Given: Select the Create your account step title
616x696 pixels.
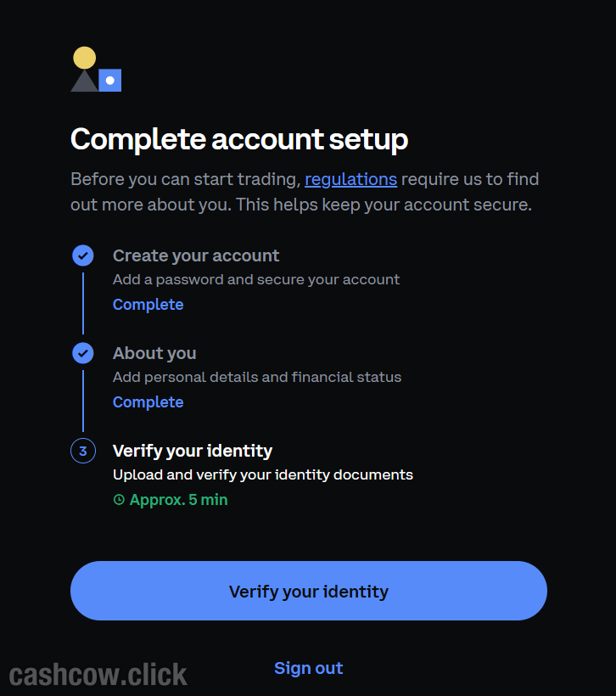Looking at the screenshot, I should click(x=196, y=255).
